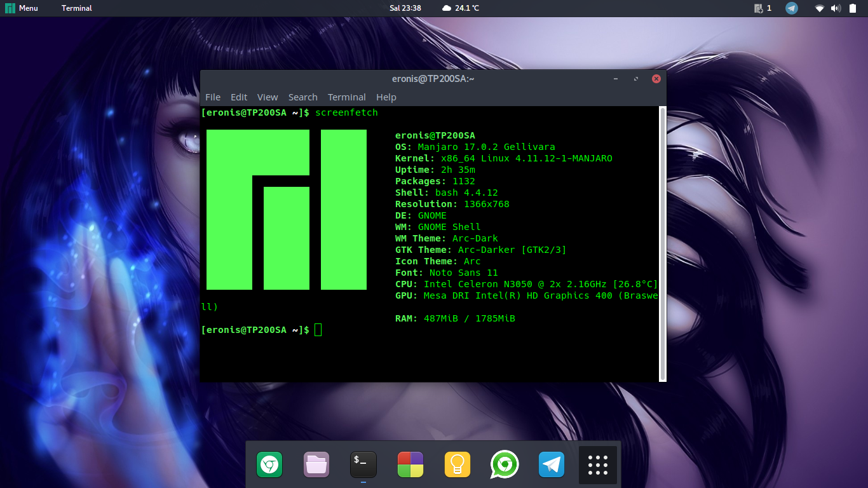Viewport: 868px width, 488px height.
Task: Open the Manjaro update indicator in top bar
Action: [762, 8]
